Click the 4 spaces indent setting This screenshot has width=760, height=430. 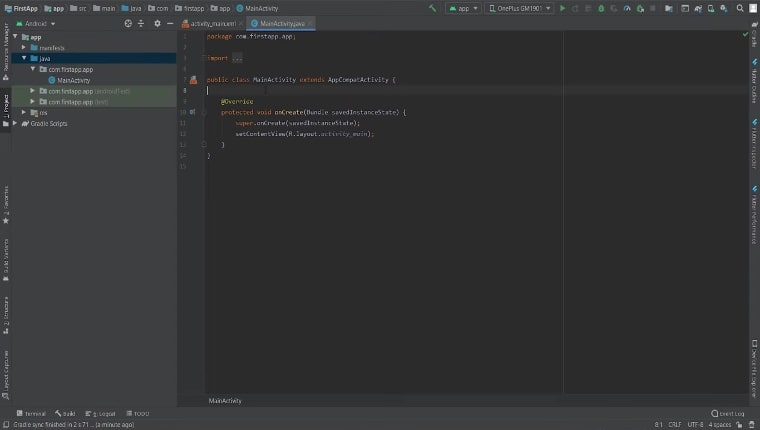(x=719, y=425)
